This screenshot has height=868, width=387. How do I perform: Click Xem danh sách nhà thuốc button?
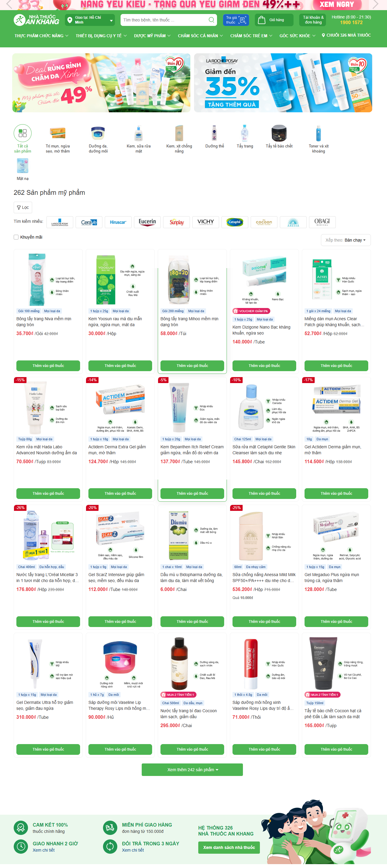pos(229,847)
